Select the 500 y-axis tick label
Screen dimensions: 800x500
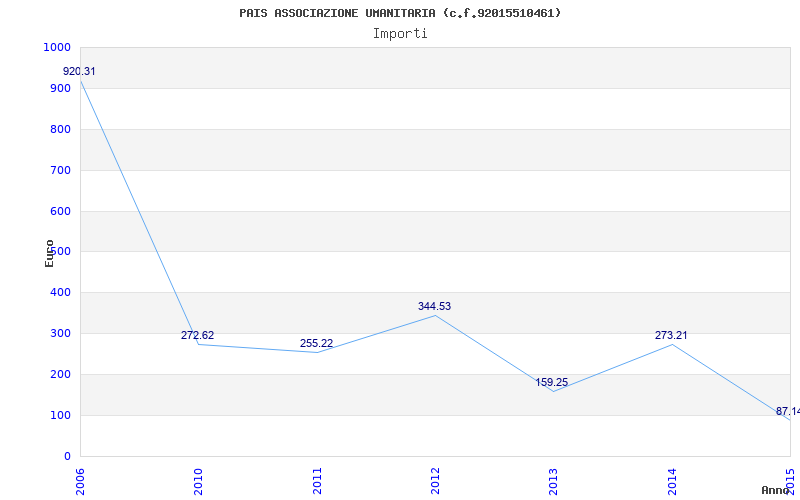[61, 252]
